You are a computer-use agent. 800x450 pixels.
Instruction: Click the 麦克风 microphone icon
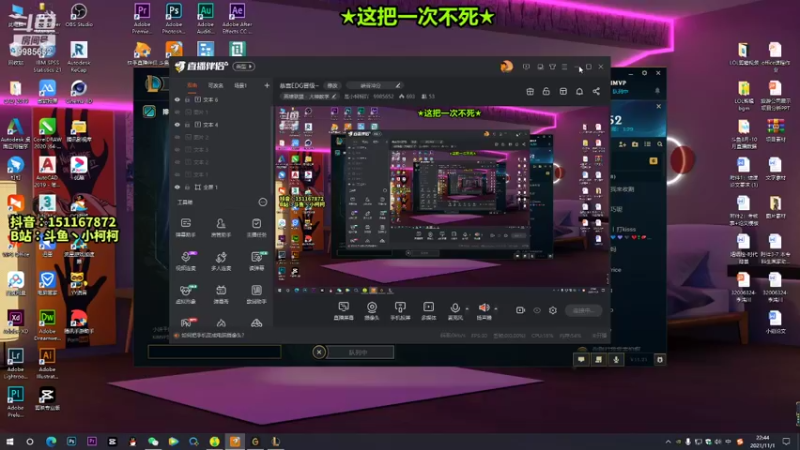click(455, 310)
